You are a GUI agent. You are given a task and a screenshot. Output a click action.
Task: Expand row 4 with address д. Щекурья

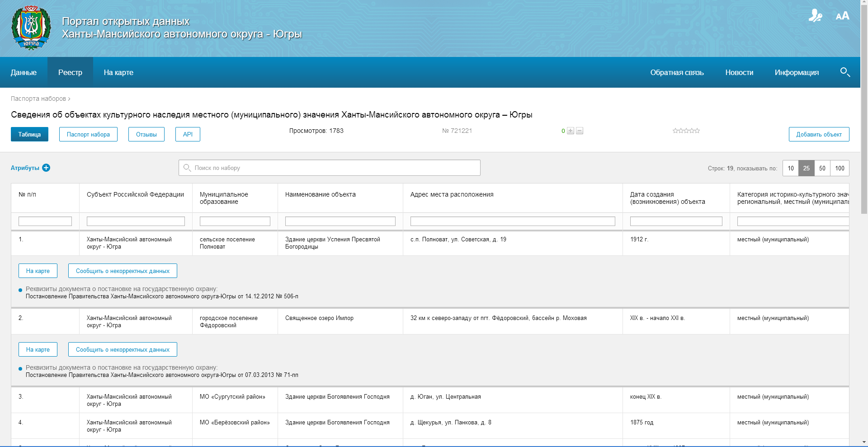click(x=450, y=423)
